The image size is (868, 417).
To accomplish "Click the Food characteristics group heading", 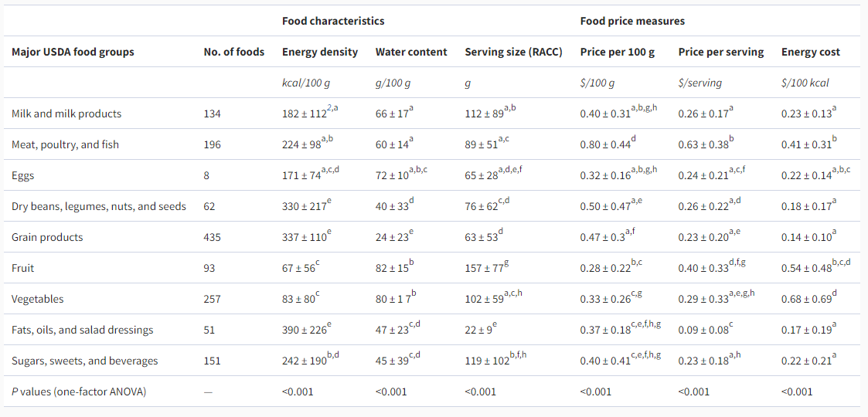I will [x=333, y=21].
